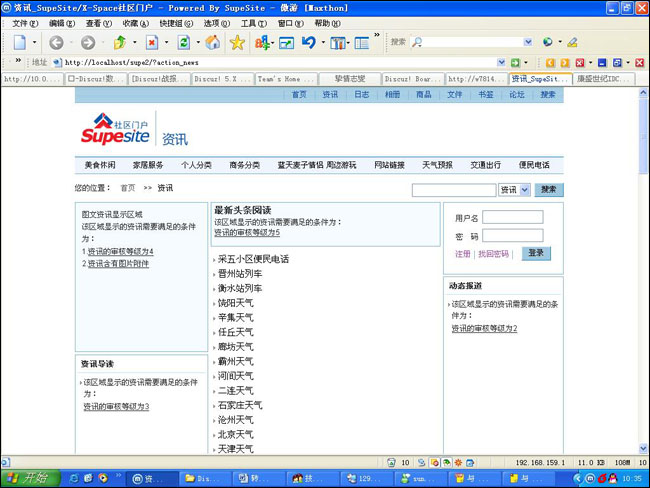Toggle the green arrow status bar button
Image resolution: width=650 pixels, height=488 pixels.
click(446, 462)
